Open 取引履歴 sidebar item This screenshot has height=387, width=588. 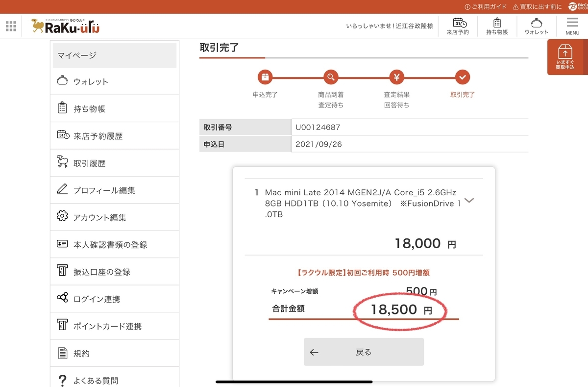(115, 163)
